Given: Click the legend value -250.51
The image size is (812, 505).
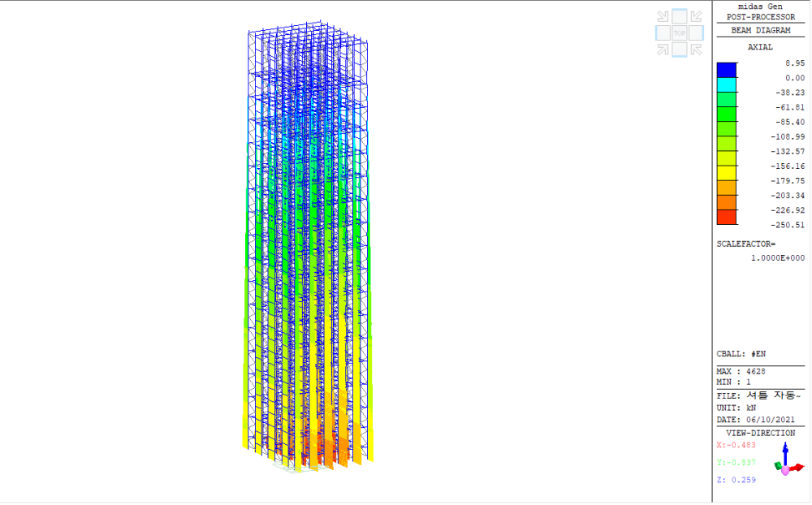Looking at the screenshot, I should (x=788, y=225).
